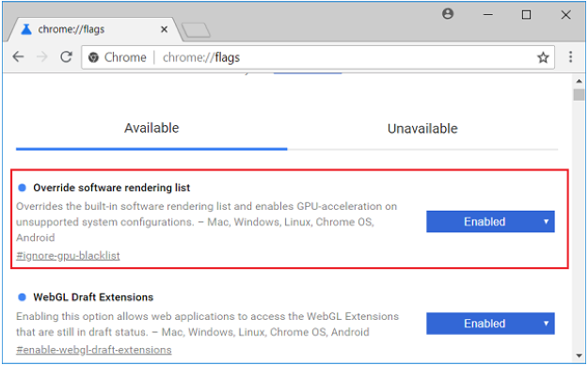Open the #enable-webgl-draft-extensions link

[94, 350]
